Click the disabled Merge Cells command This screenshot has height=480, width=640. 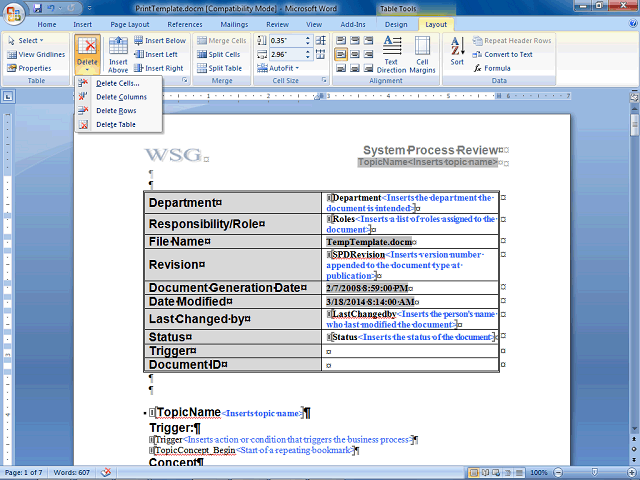point(222,40)
